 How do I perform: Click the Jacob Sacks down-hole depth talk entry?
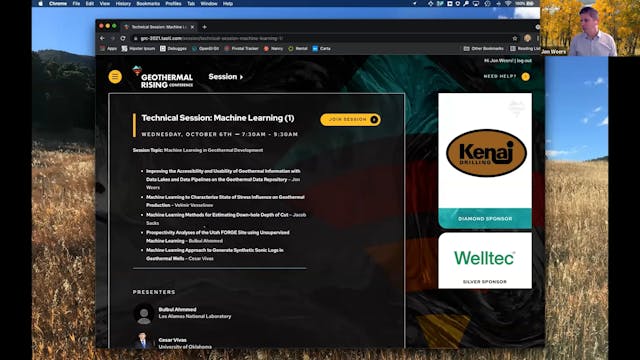click(226, 219)
